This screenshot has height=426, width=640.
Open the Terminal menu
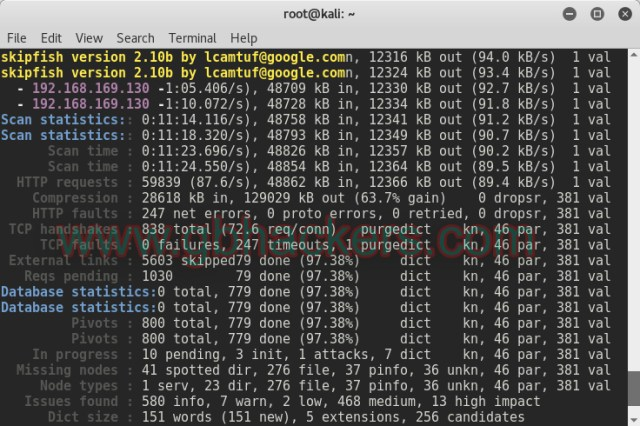[x=192, y=38]
